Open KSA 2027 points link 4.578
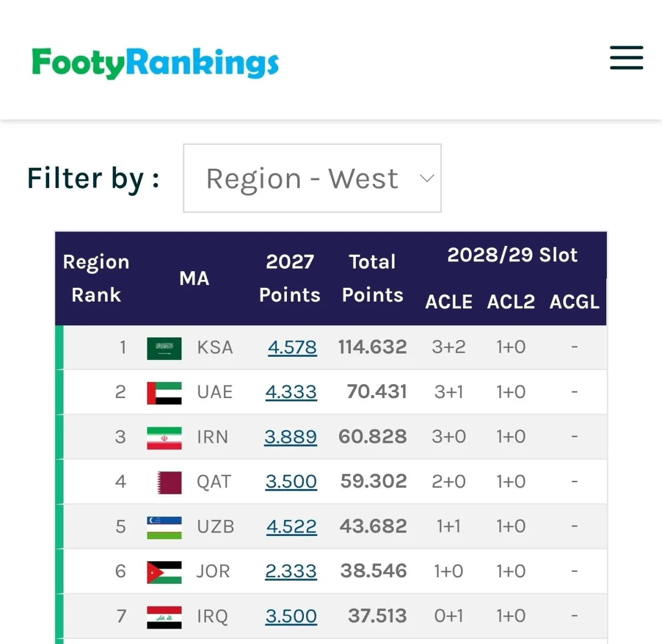This screenshot has height=644, width=662. click(292, 347)
